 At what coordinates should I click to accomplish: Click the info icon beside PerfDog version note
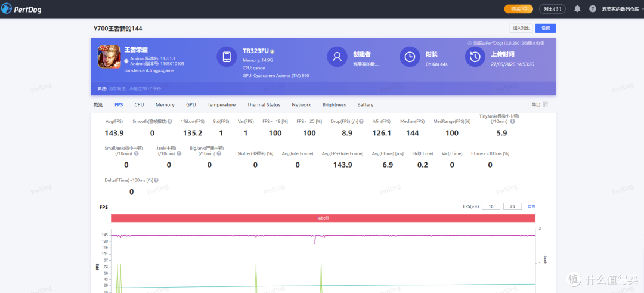[x=470, y=43]
